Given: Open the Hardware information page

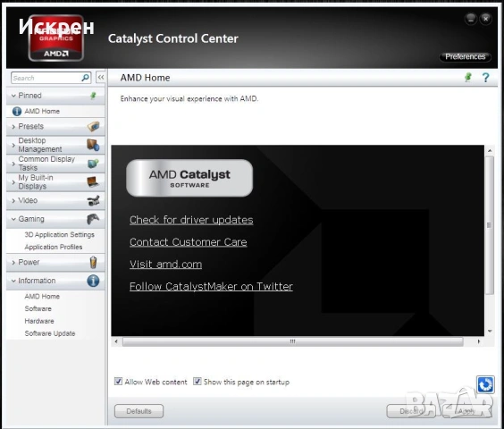Looking at the screenshot, I should tap(39, 321).
